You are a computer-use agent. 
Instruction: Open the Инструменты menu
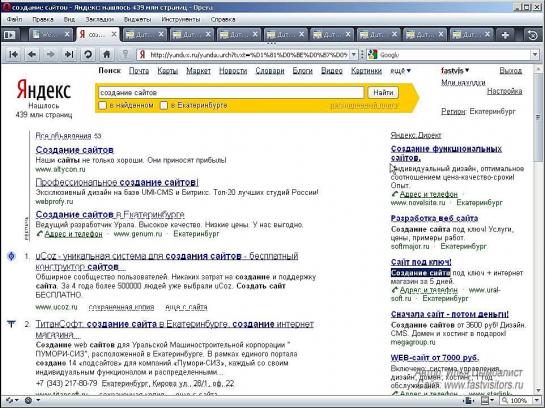click(181, 19)
